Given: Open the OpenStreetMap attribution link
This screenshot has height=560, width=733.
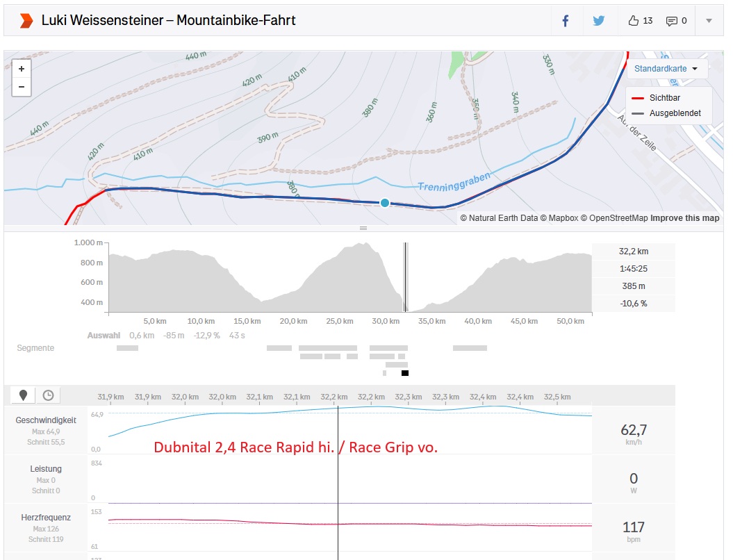Looking at the screenshot, I should click(614, 218).
